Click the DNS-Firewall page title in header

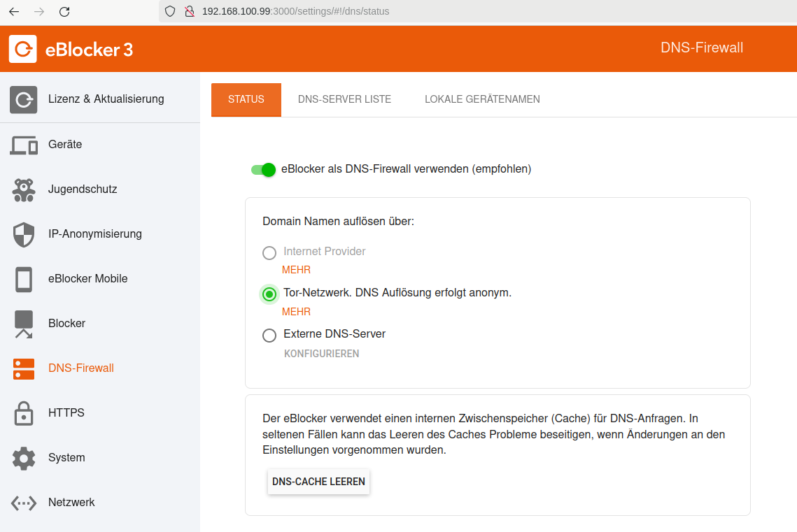701,48
